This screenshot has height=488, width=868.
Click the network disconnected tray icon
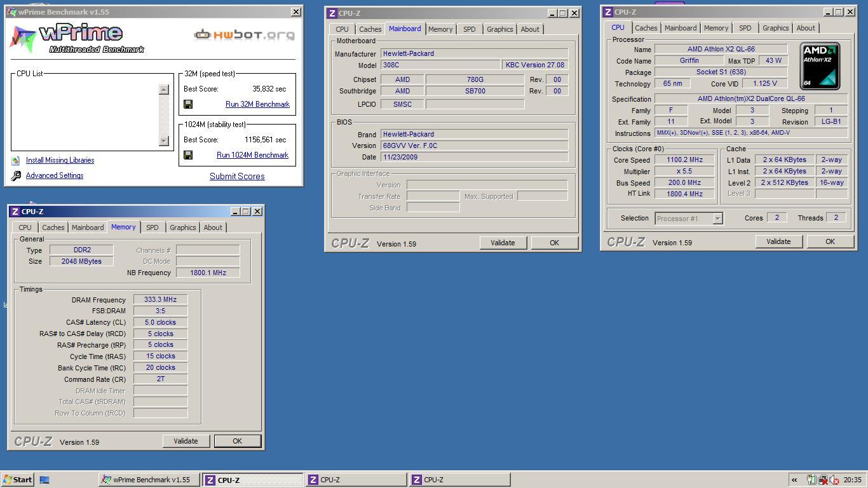[823, 480]
